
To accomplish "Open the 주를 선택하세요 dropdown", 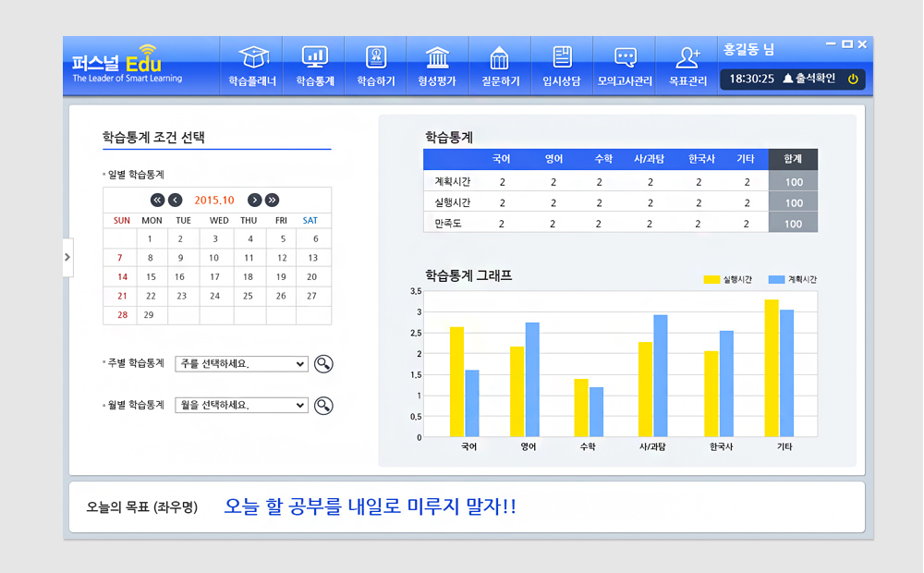I will 241,364.
